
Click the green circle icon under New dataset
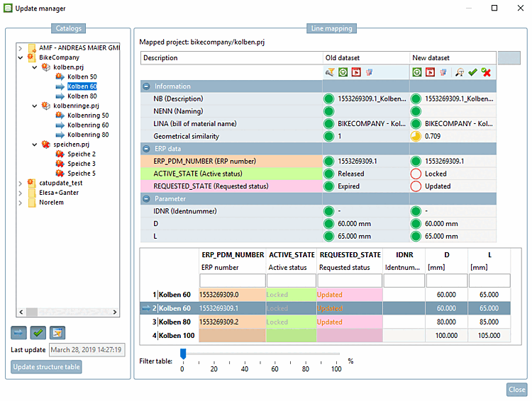417,72
